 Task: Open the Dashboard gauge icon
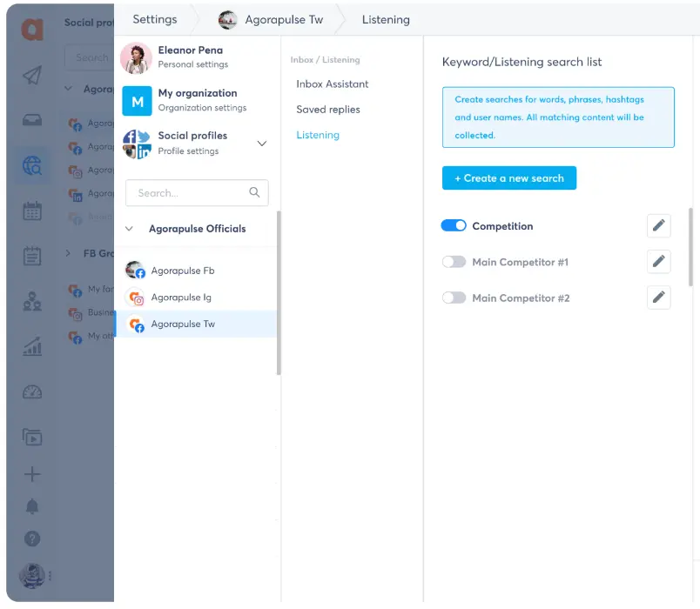point(31,393)
